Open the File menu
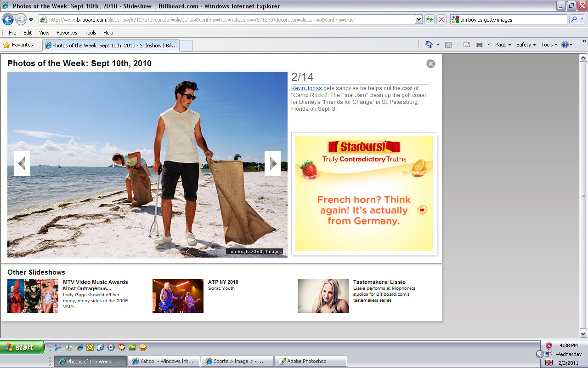This screenshot has height=368, width=588. [12, 33]
